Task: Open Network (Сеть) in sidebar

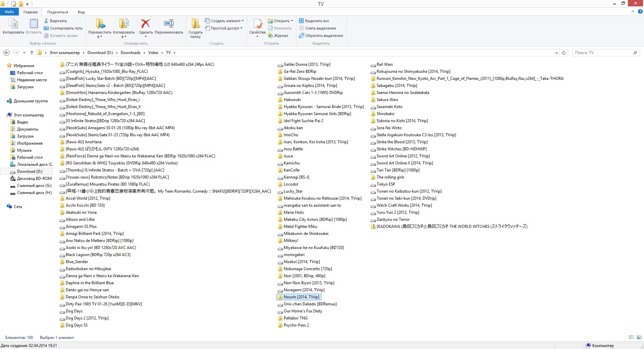Action: (x=14, y=207)
